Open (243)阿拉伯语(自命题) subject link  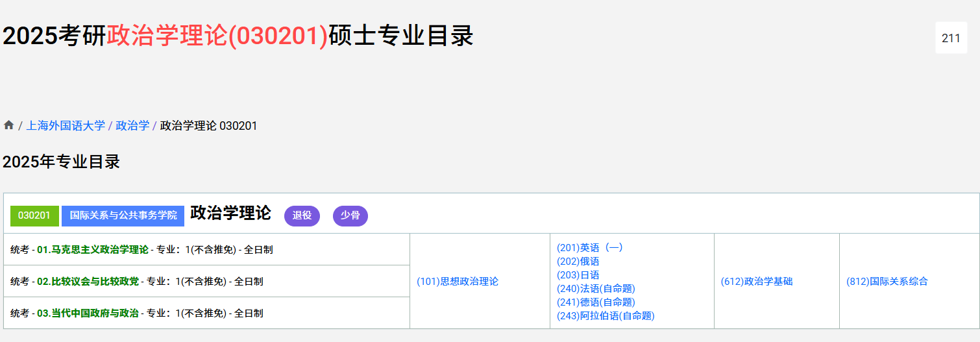[606, 316]
